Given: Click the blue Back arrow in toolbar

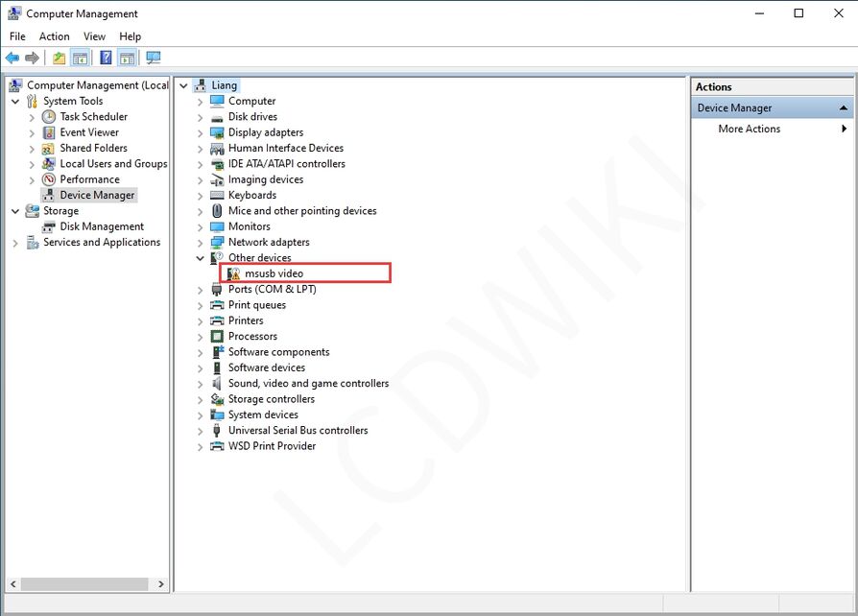Looking at the screenshot, I should (x=12, y=58).
